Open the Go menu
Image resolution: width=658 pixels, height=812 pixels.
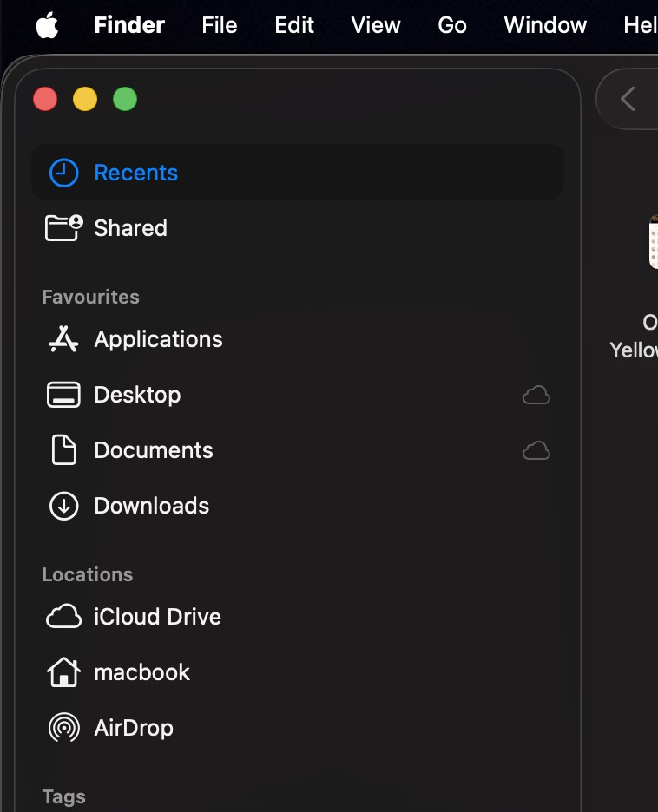tap(451, 25)
